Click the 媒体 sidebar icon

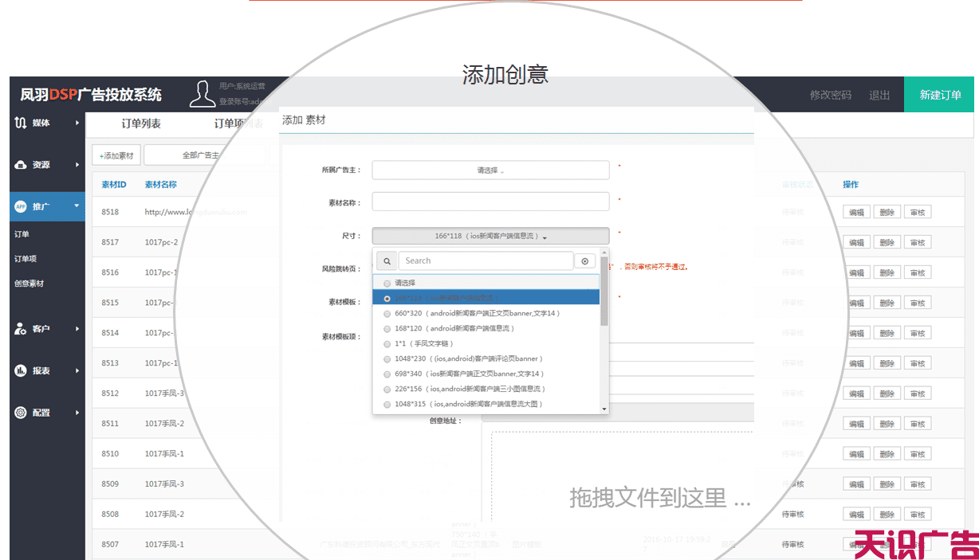coord(22,123)
